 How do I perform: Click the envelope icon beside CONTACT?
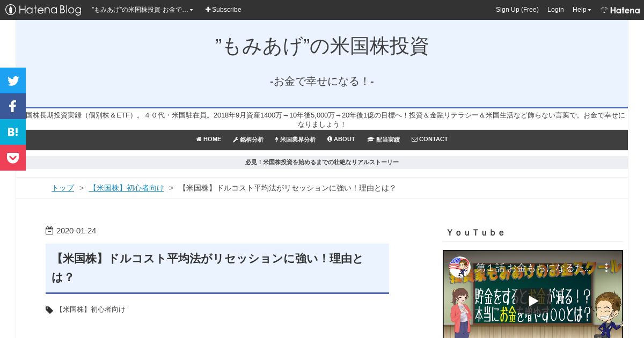click(x=414, y=139)
